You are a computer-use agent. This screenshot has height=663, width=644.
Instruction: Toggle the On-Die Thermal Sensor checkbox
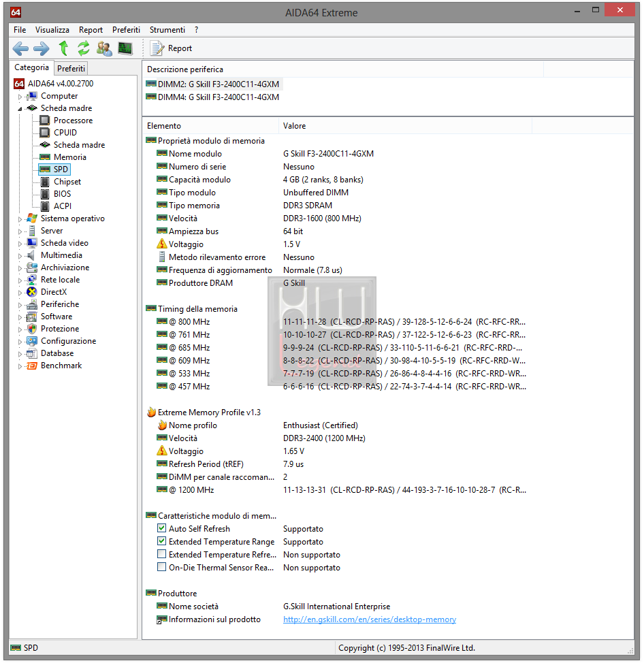click(161, 568)
